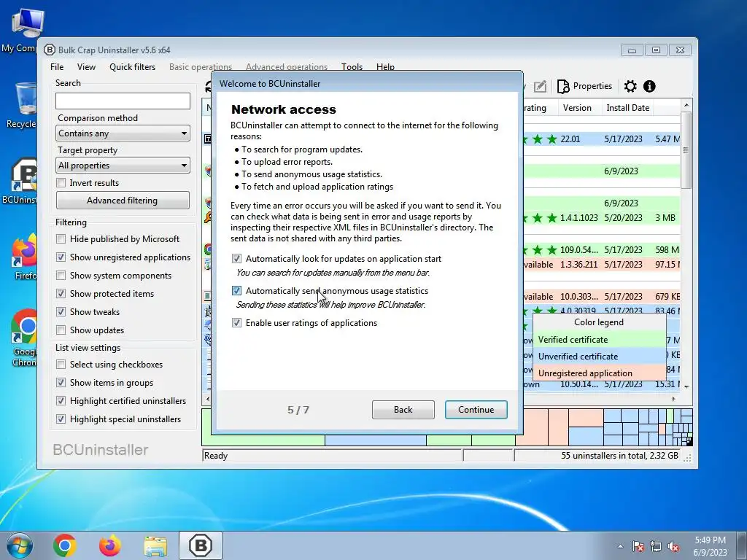Screen dimensions: 747x560
Task: Toggle Show protected items
Action: click(x=61, y=294)
